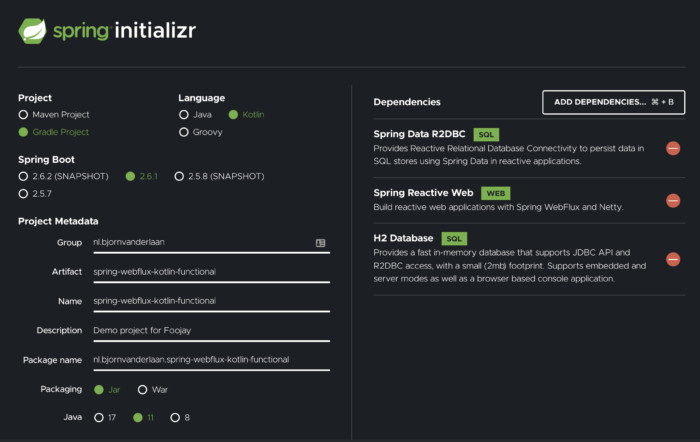This screenshot has height=442, width=700.
Task: Remove the Spring Reactive Web dependency
Action: [x=673, y=201]
